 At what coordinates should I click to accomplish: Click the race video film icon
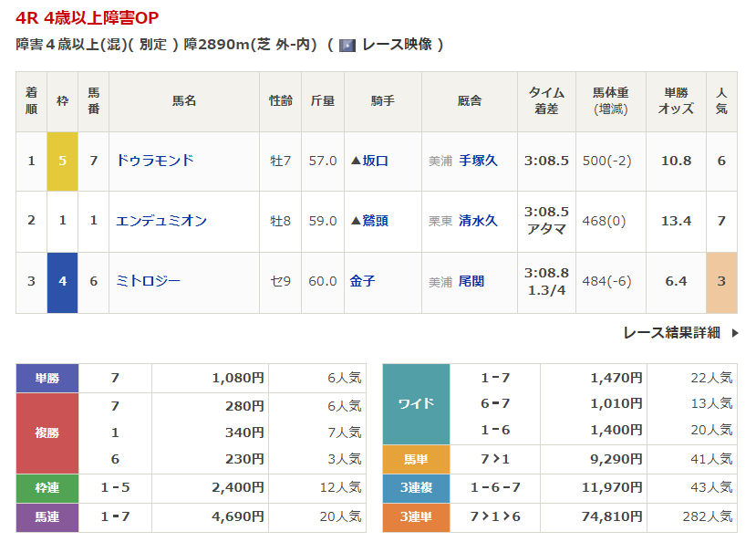click(347, 45)
